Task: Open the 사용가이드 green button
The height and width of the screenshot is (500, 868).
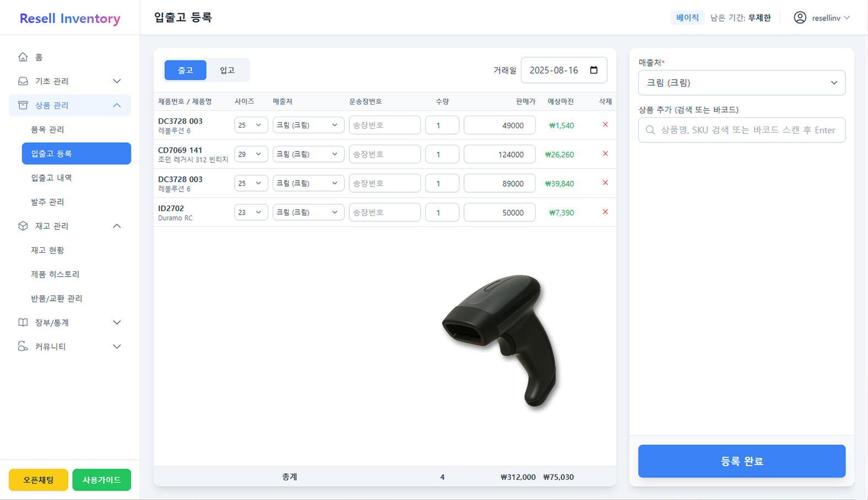Action: pos(101,480)
